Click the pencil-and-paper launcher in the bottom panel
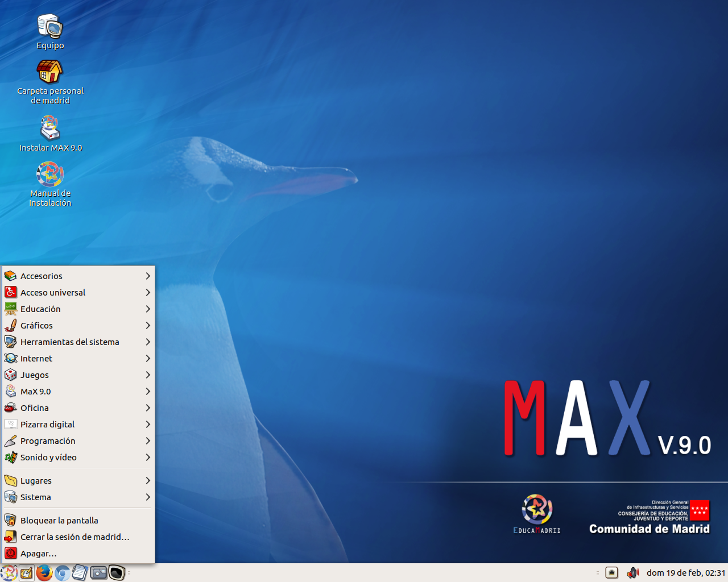The image size is (728, 582). (26, 573)
